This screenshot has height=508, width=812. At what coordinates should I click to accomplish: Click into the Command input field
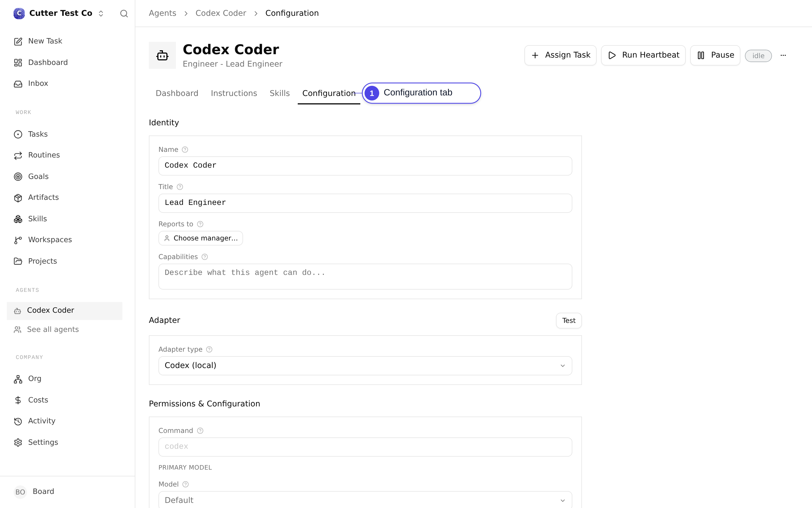click(x=365, y=447)
